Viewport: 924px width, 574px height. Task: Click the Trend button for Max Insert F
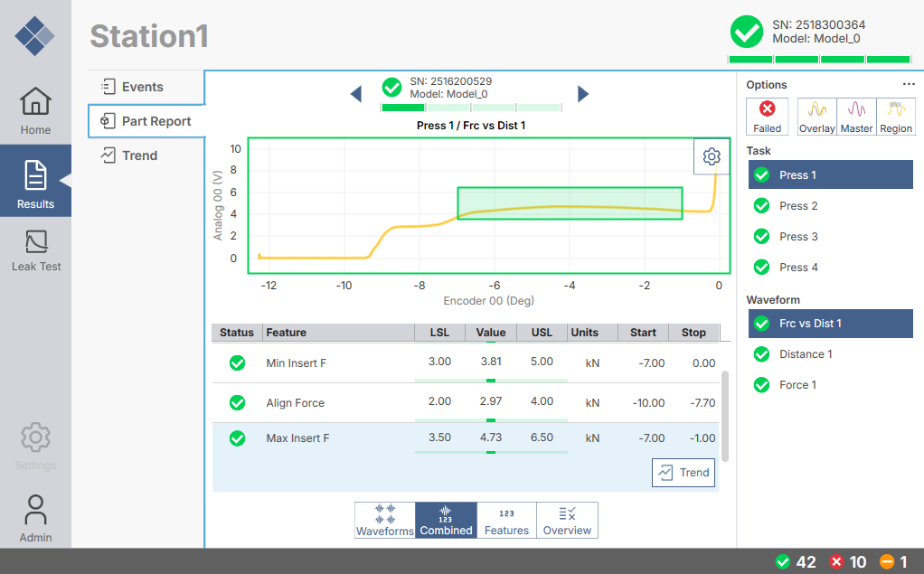tap(684, 473)
